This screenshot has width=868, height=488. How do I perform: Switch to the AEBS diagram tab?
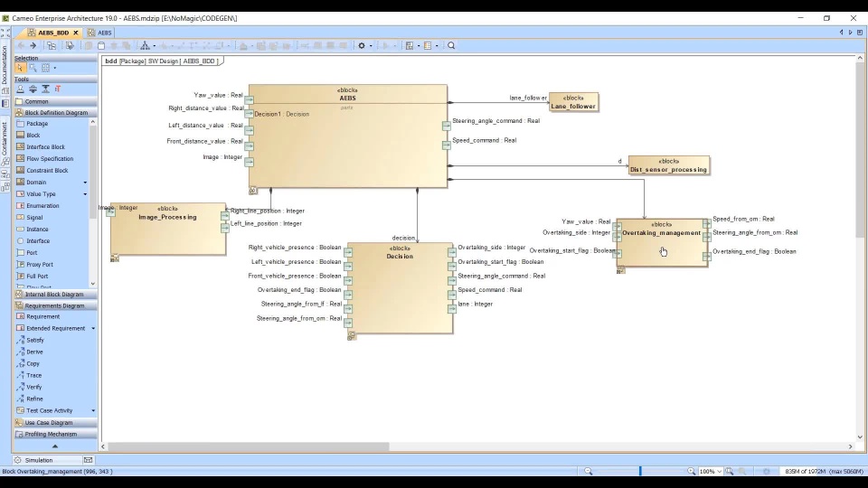coord(99,33)
